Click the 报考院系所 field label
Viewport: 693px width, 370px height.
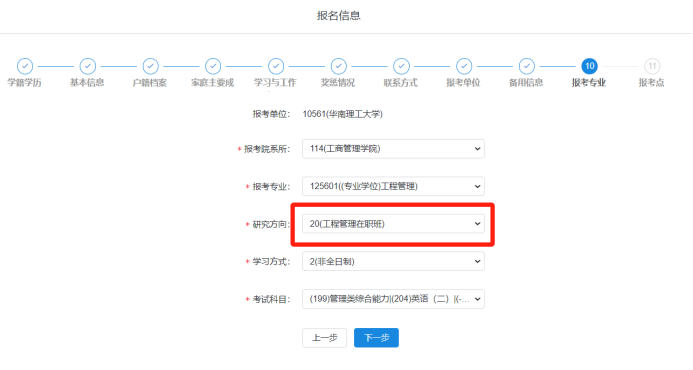267,149
